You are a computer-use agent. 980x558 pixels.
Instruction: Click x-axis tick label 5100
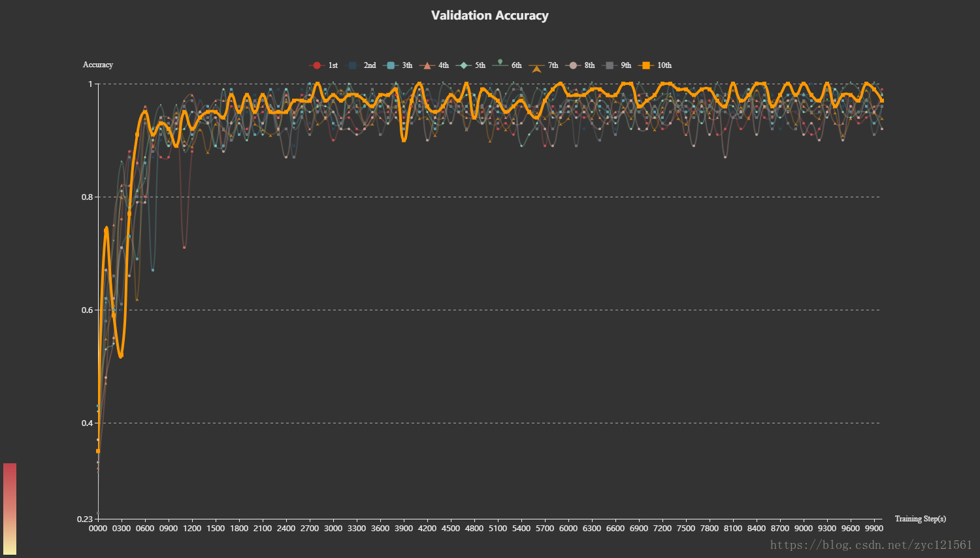[x=498, y=529]
